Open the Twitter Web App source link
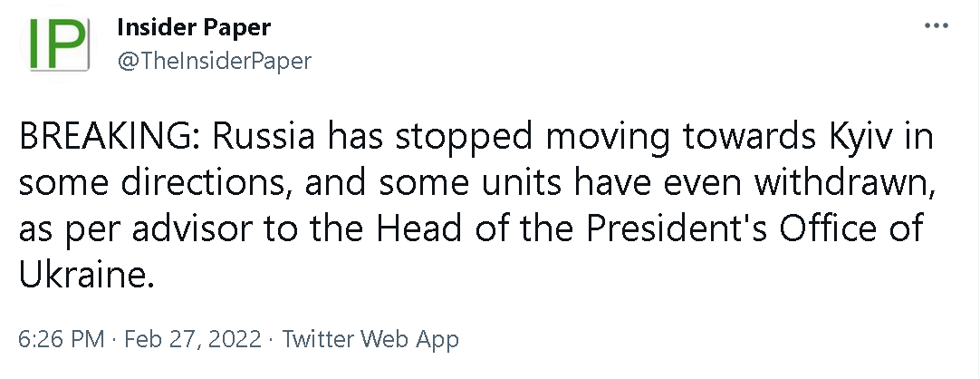Screen dimensions: 980x379 point(370,340)
